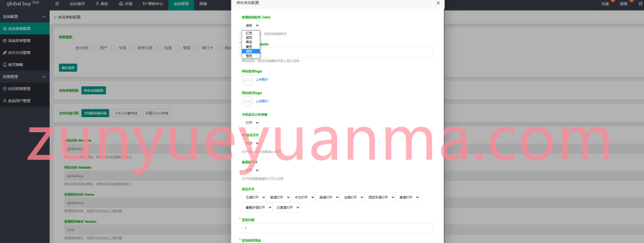Open the 手机首页公告弹窗 dropdown
This screenshot has height=243, width=644.
250,123
